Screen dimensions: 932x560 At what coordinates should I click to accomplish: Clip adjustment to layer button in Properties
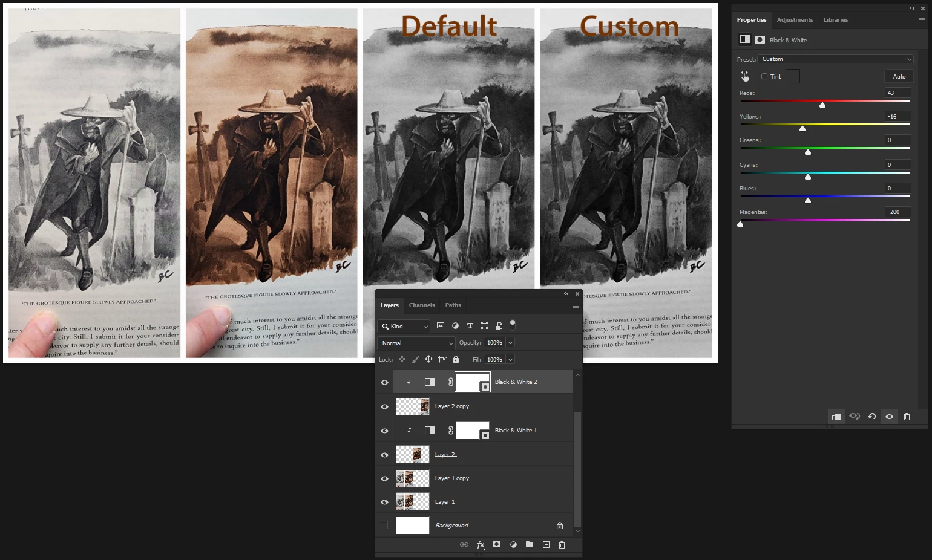click(836, 417)
